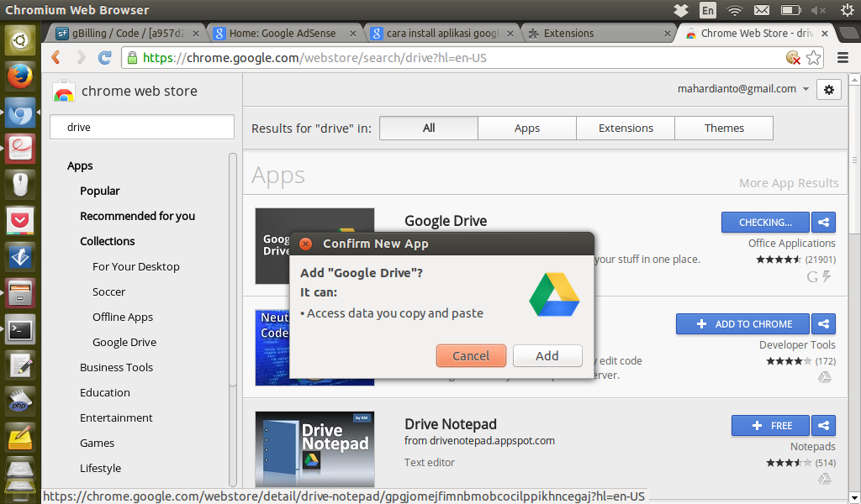Expand mahardianto@gmail.com account dropdown
Viewport: 861px width, 504px height.
click(x=806, y=89)
